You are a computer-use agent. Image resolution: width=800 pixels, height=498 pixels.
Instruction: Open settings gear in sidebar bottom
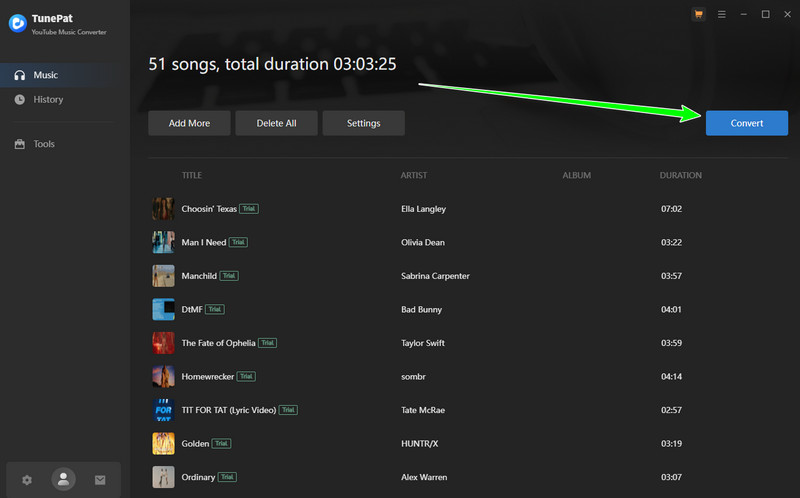pos(27,480)
